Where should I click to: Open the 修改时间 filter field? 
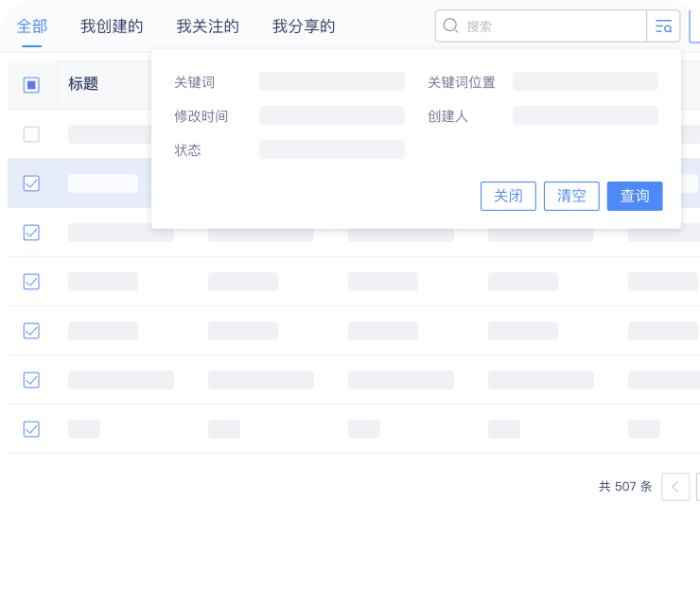click(x=332, y=115)
